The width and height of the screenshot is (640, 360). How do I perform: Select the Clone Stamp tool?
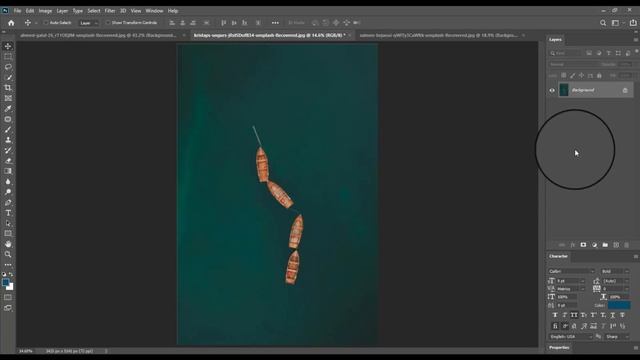tap(8, 140)
